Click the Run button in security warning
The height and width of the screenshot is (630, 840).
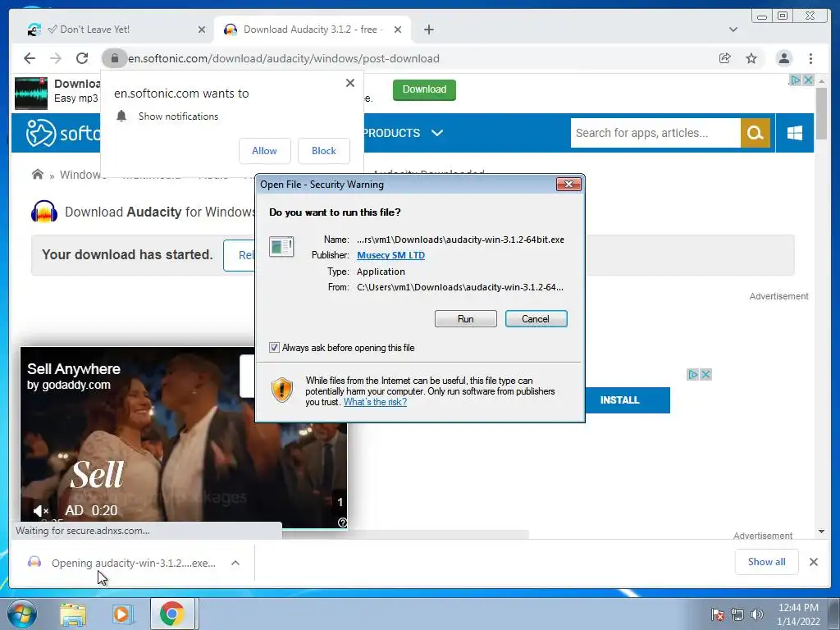pos(466,319)
